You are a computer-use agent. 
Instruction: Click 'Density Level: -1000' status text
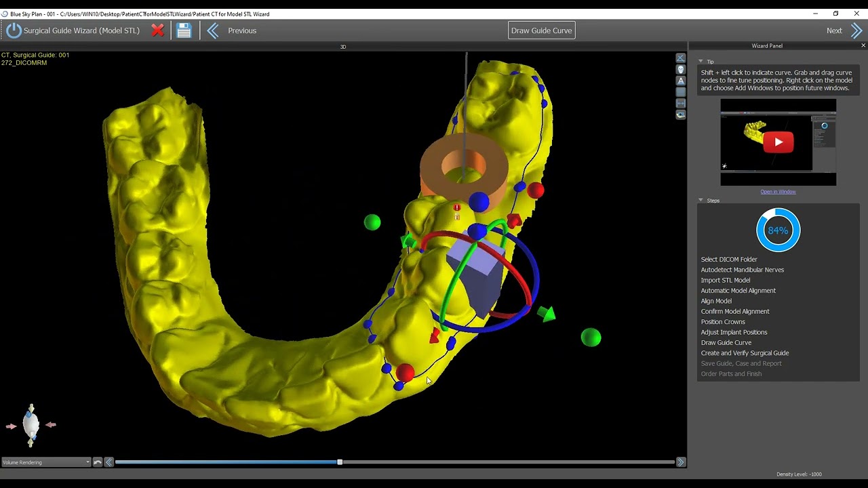click(799, 474)
